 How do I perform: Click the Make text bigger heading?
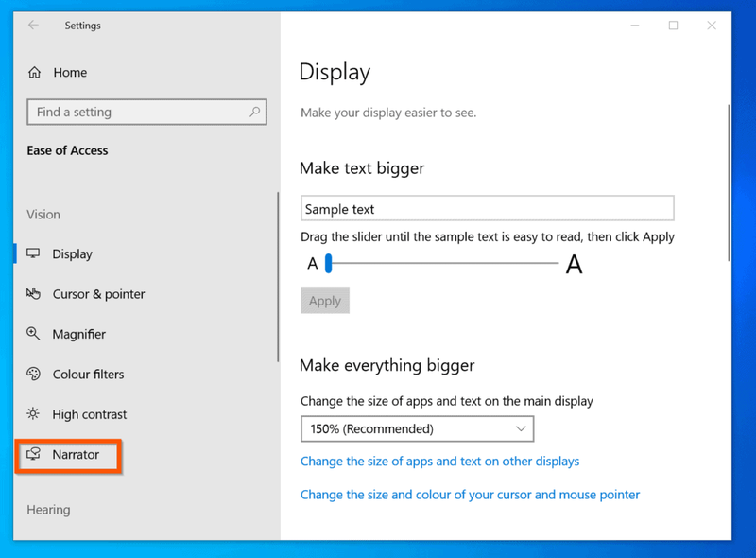[x=362, y=168]
